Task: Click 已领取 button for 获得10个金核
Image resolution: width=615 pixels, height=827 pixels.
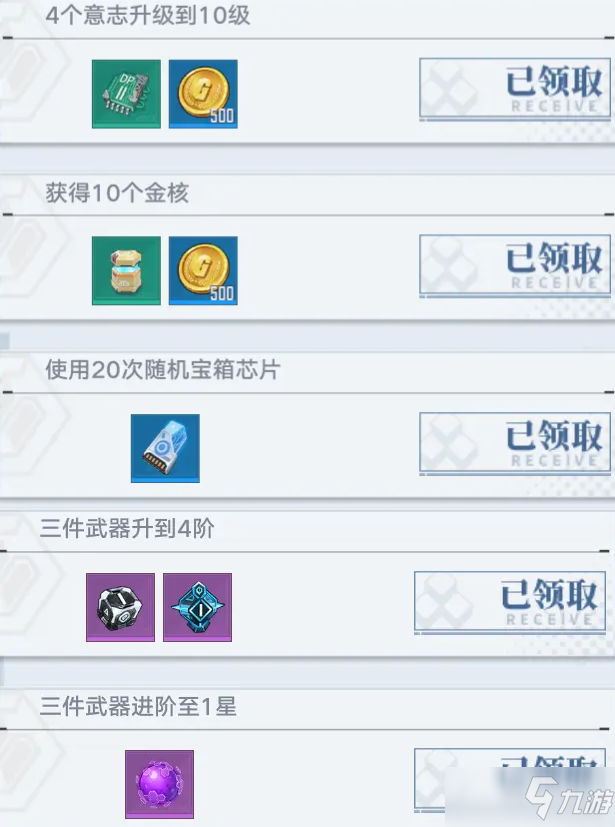Action: [515, 265]
